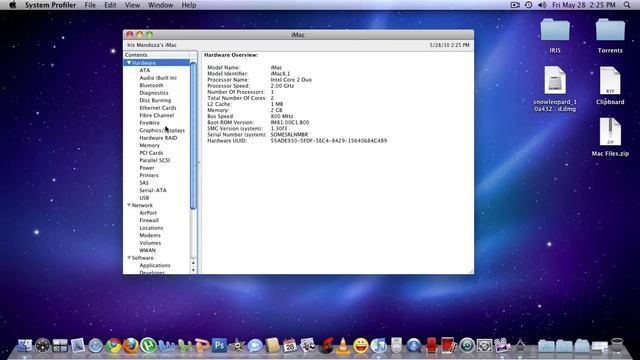This screenshot has height=360, width=640.
Task: Launch Dashboard from the dock
Action: pos(42,345)
